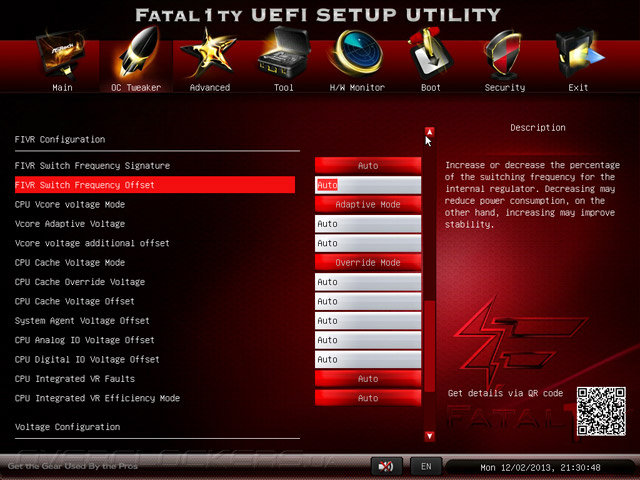Select the OC Tweaker rocket icon
Image resolution: width=640 pixels, height=480 pixels.
click(x=138, y=51)
